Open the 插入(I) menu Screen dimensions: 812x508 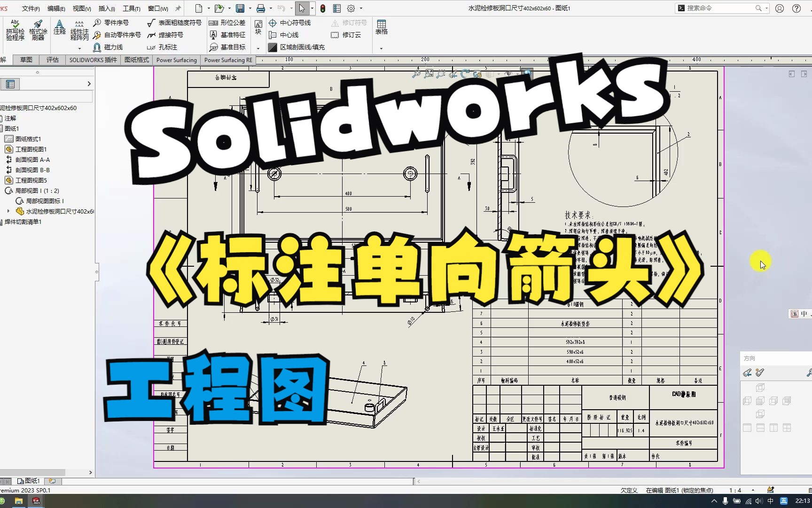(x=107, y=8)
